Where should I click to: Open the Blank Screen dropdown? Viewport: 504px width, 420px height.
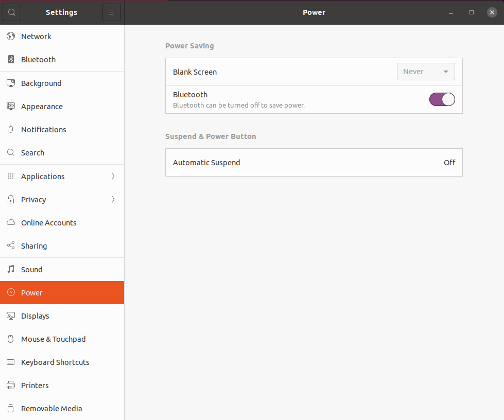tap(425, 71)
